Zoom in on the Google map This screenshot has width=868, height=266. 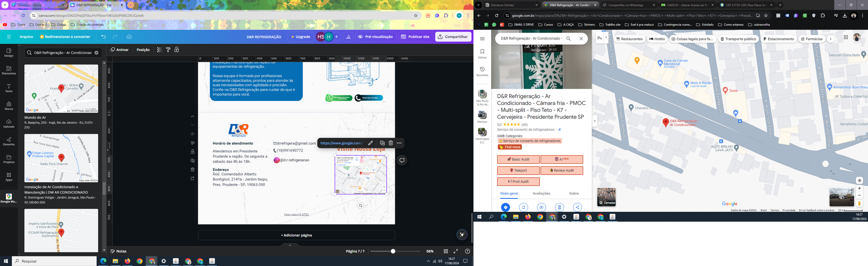tap(859, 188)
